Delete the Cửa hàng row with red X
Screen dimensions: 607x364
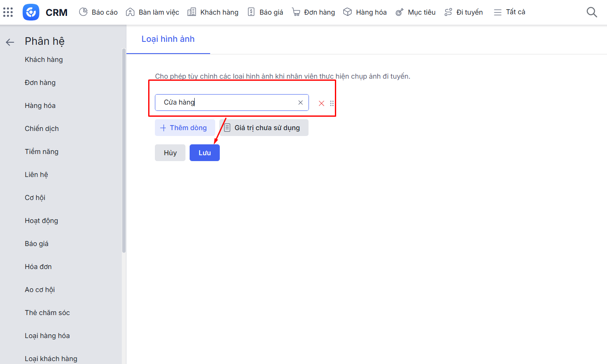point(321,103)
